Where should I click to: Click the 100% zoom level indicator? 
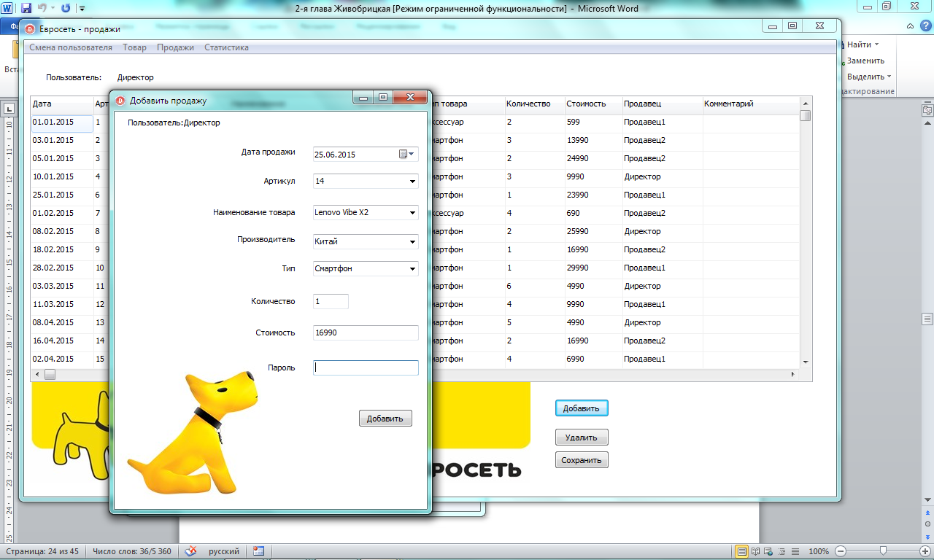pyautogui.click(x=819, y=551)
